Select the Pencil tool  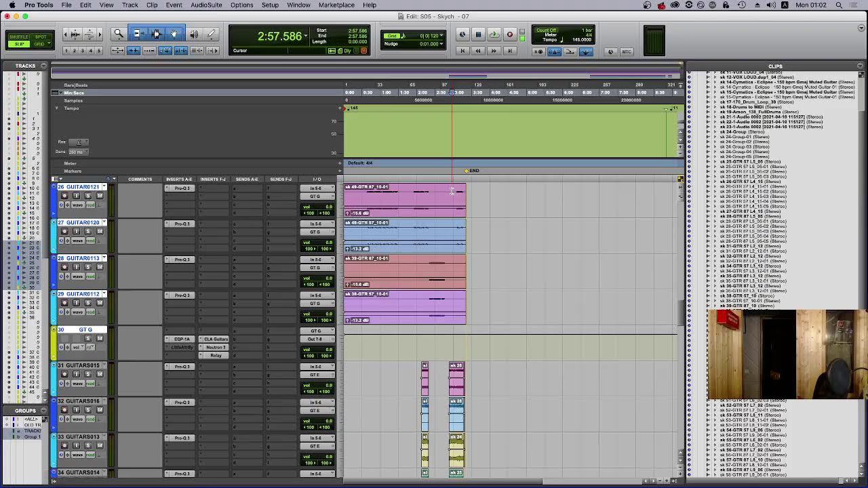tap(211, 34)
